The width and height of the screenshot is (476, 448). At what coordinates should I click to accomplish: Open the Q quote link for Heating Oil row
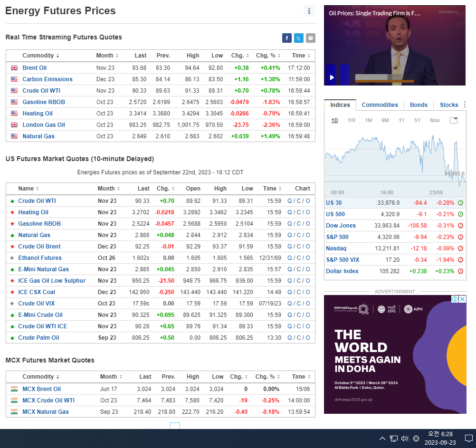point(290,212)
